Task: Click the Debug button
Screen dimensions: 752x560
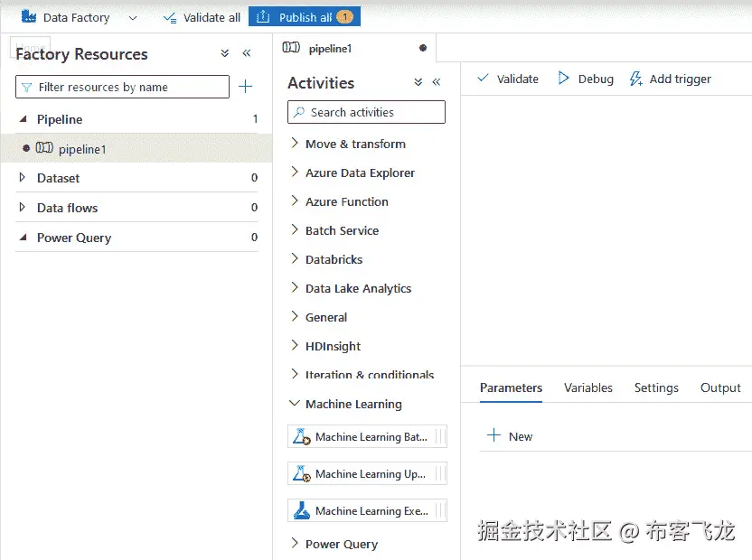Action: tap(586, 79)
